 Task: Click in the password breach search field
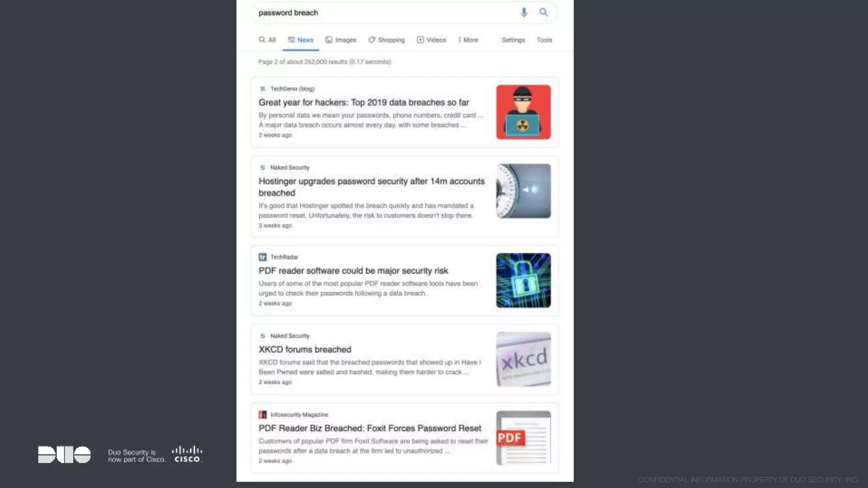[381, 13]
